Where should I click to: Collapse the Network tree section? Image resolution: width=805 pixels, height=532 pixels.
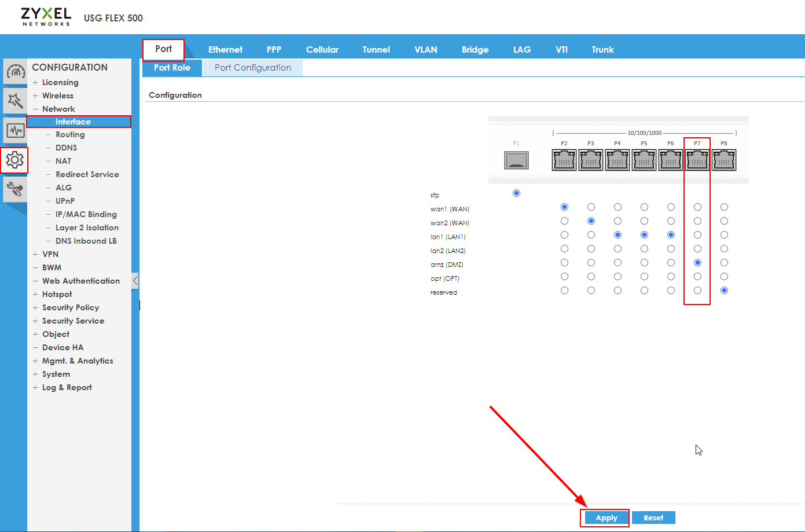pyautogui.click(x=35, y=109)
